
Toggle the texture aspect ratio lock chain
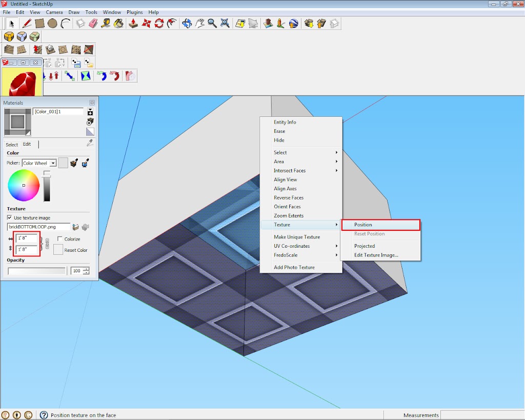pos(47,244)
